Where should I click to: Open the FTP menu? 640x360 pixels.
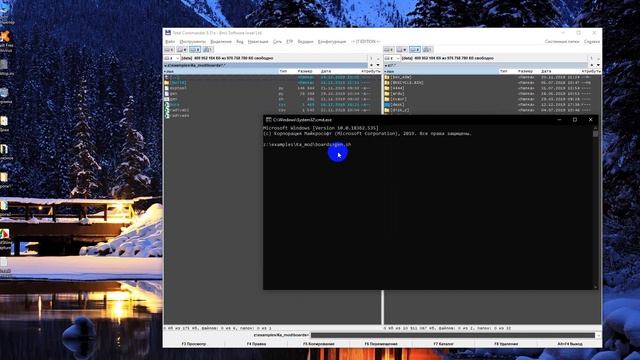[x=289, y=42]
